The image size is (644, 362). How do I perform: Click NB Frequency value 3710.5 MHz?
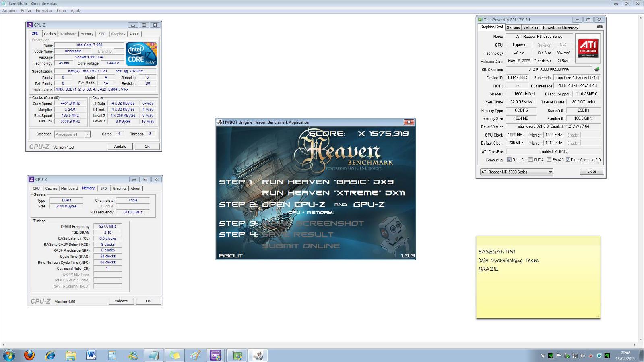(x=133, y=212)
